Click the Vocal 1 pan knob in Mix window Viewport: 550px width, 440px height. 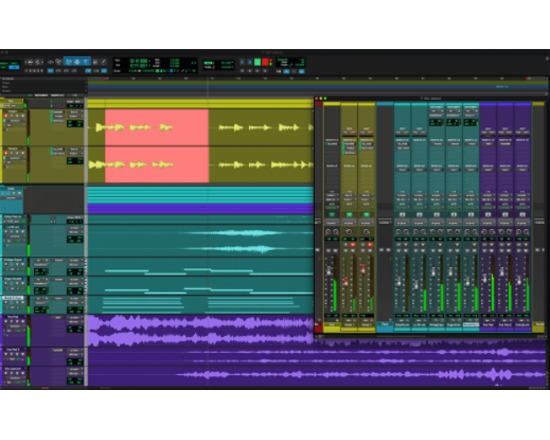(x=349, y=232)
